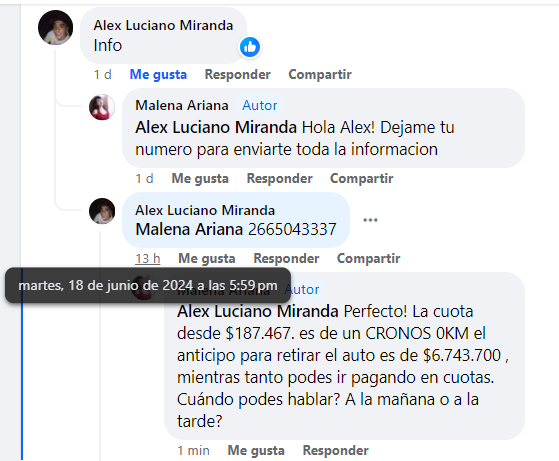Click Responder under the CRONOS 0KM reply
This screenshot has height=461, width=559.
click(x=335, y=450)
